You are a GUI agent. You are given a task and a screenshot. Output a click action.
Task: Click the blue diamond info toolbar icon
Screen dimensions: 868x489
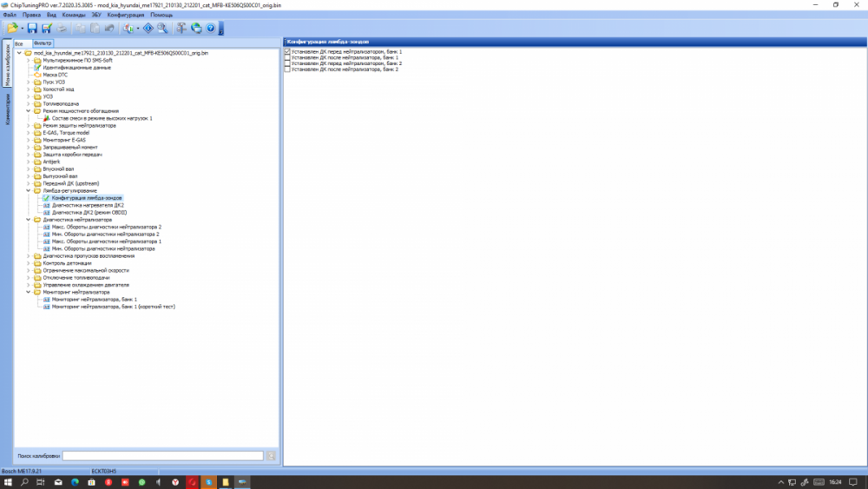click(148, 29)
